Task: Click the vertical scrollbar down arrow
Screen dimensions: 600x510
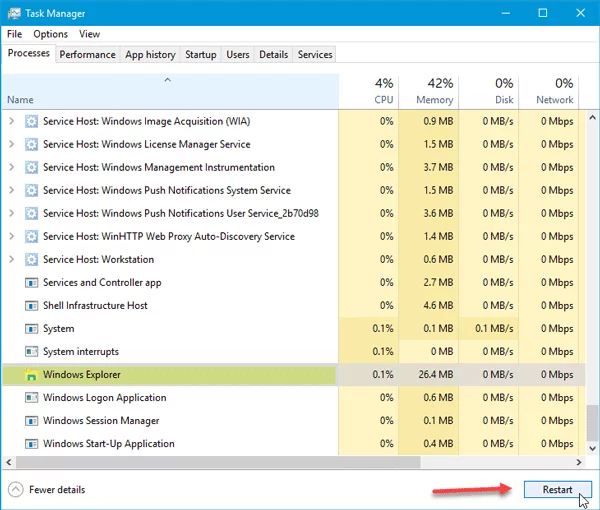Action: [x=592, y=448]
